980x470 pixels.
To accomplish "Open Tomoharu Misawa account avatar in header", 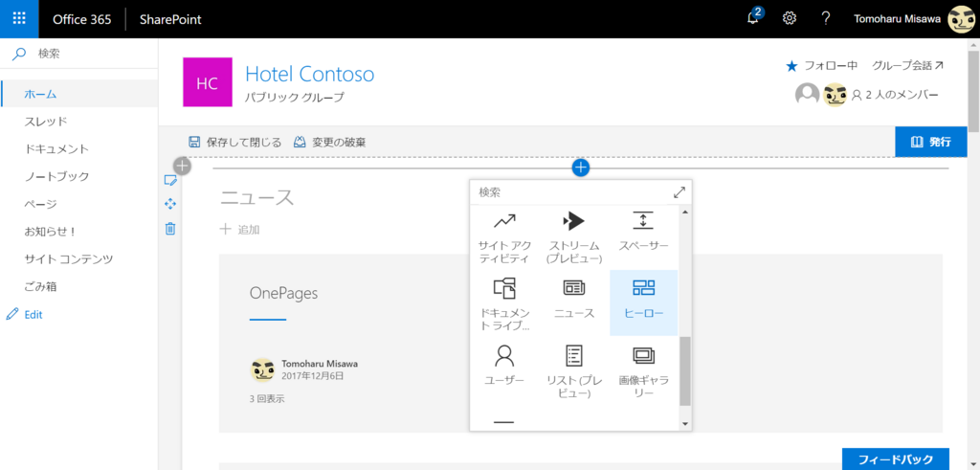I will (x=961, y=19).
